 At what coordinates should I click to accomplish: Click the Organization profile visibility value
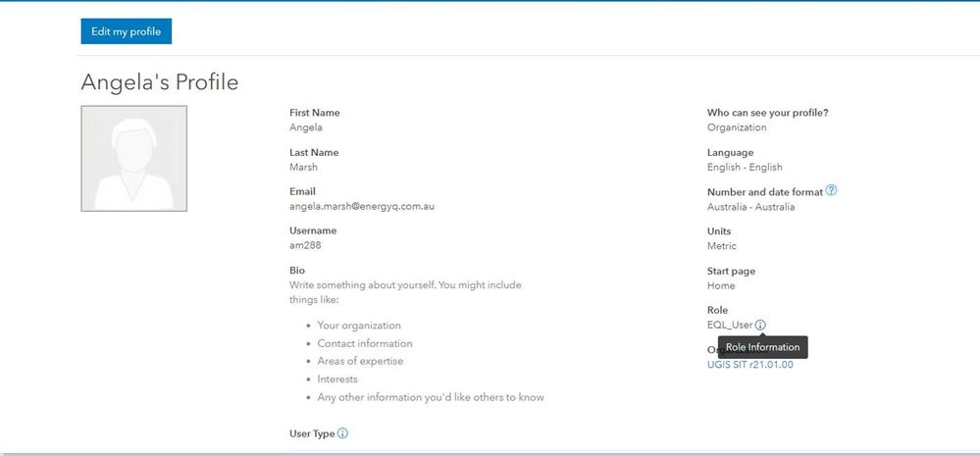click(x=737, y=127)
